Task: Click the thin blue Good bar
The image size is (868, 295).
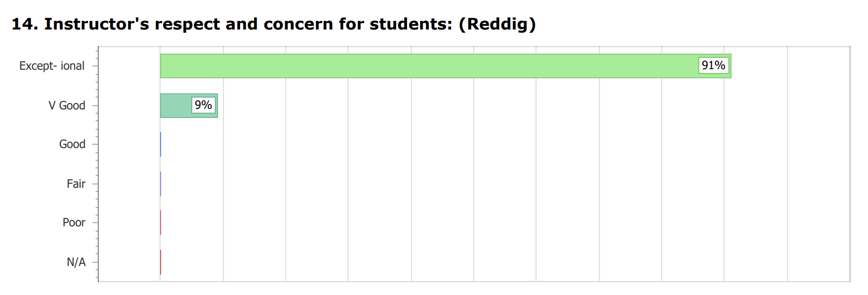Action: click(161, 144)
